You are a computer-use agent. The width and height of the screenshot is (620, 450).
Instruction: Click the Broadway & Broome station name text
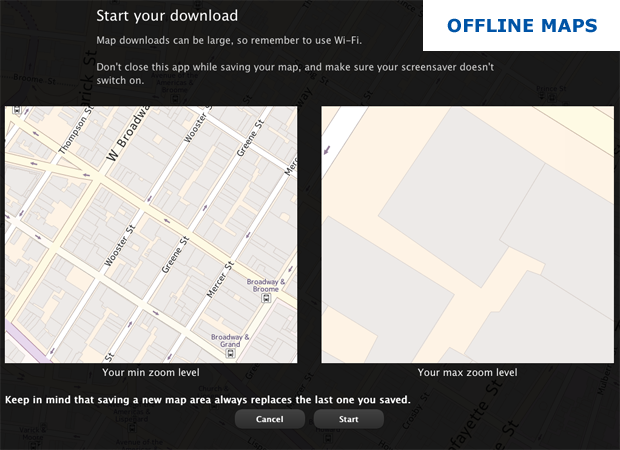click(268, 284)
